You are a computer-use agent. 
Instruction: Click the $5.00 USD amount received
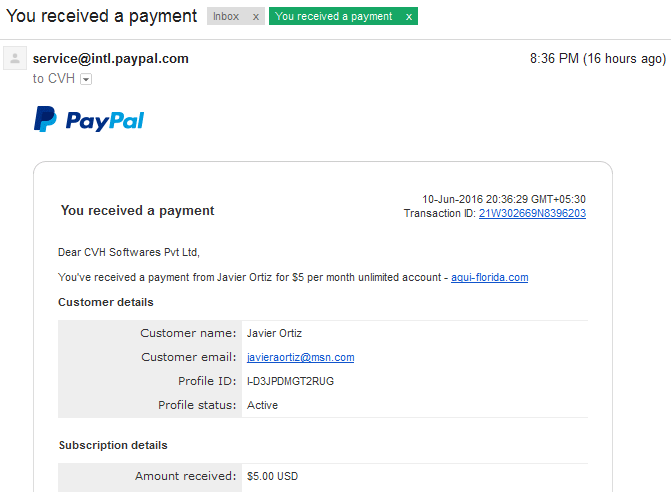272,476
